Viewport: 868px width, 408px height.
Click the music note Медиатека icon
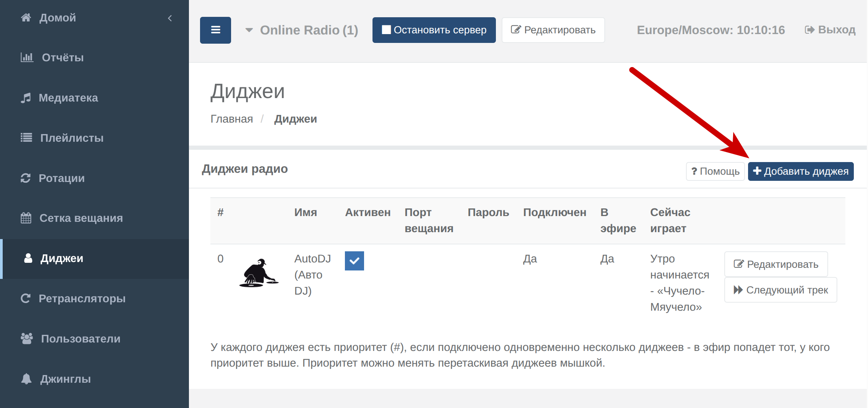coord(26,98)
